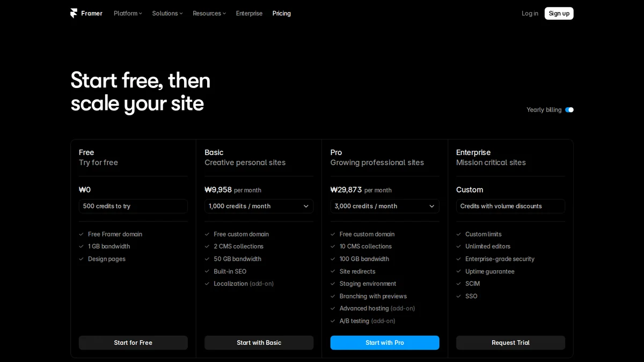
Task: Expand the 3,000 credits / month dropdown
Action: 385,206
